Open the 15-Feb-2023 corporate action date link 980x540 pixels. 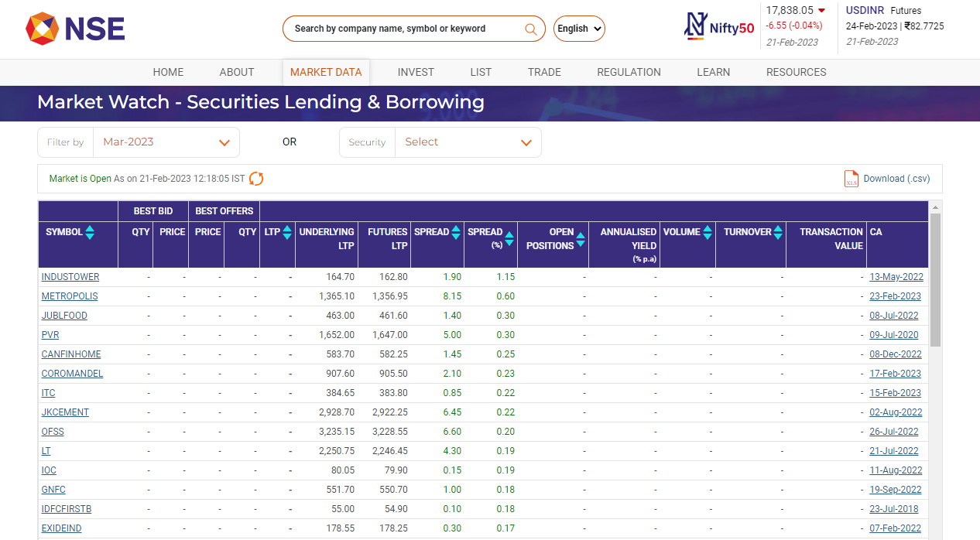point(896,393)
